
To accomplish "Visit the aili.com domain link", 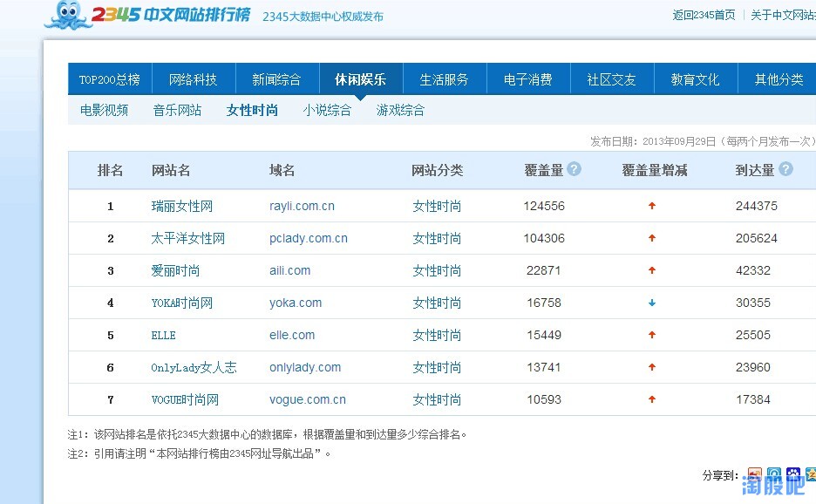I will (x=289, y=270).
